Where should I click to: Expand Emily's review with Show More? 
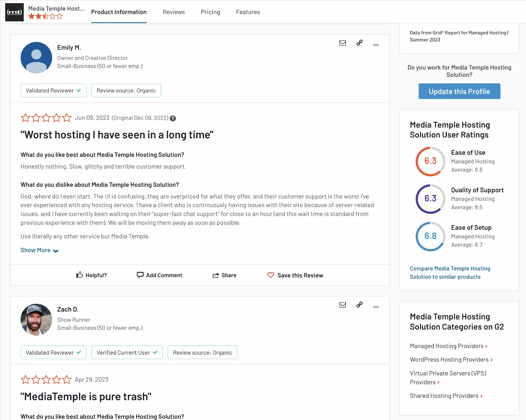(39, 250)
